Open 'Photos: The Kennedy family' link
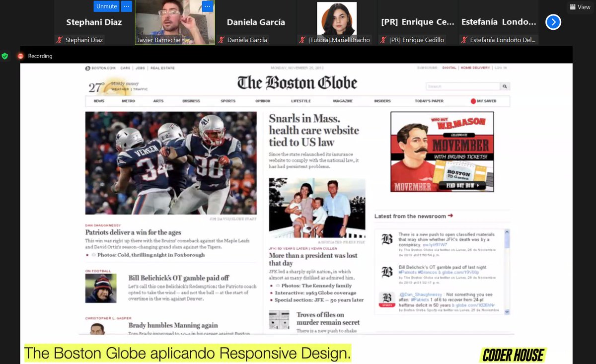Viewport: 596px width, 364px height. 317,286
